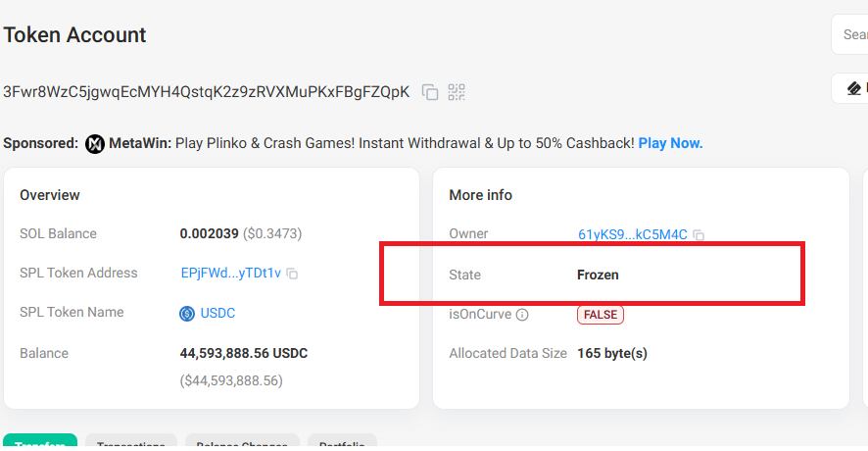
Task: Copy the token account address
Action: coord(429,92)
